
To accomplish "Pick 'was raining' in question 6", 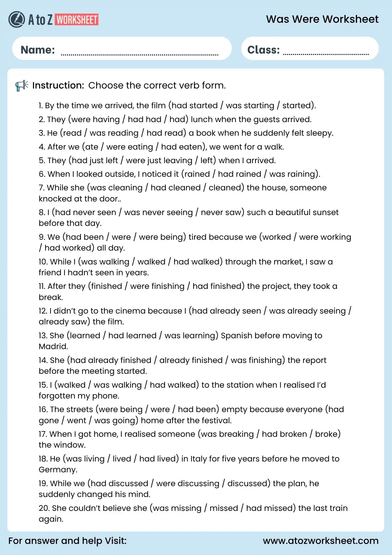I will tap(293, 174).
